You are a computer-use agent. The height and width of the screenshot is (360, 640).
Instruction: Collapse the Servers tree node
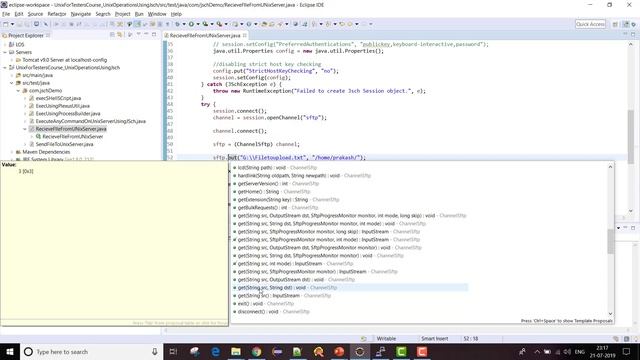click(5, 52)
